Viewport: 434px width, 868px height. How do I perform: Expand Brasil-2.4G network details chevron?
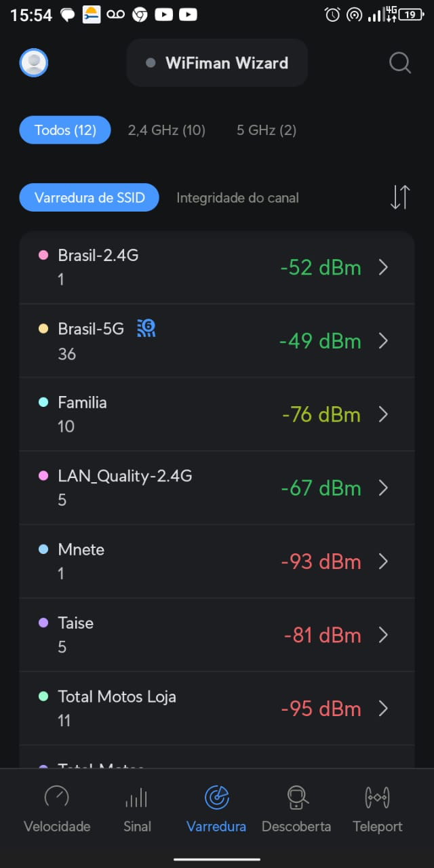click(x=383, y=267)
